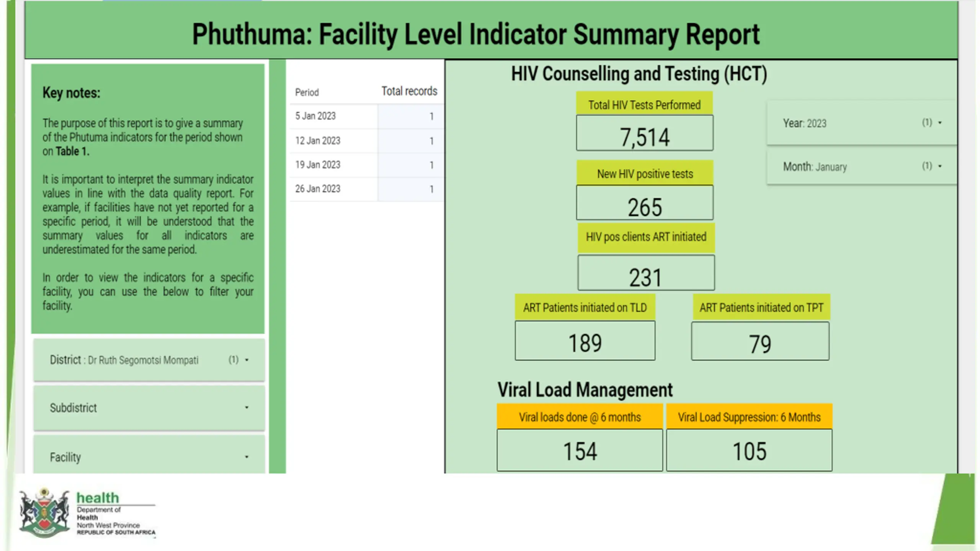Click the Viral loads done @ 6 months label
The image size is (980, 551).
point(580,417)
